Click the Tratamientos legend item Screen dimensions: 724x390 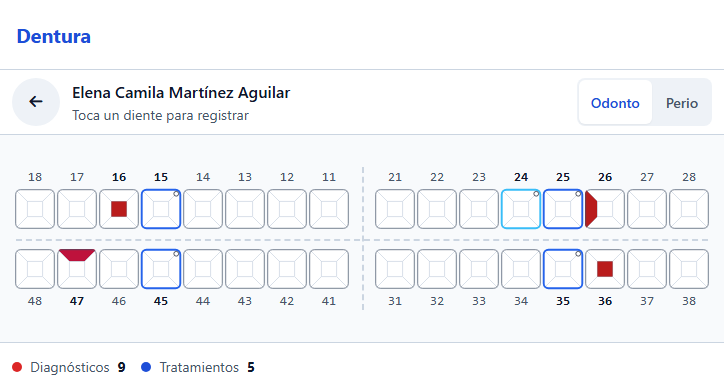[198, 367]
